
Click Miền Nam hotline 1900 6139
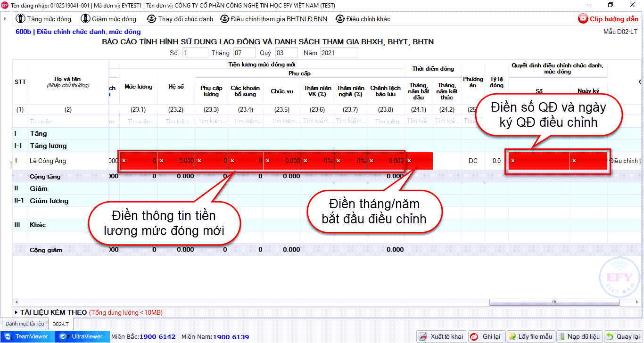(x=231, y=336)
